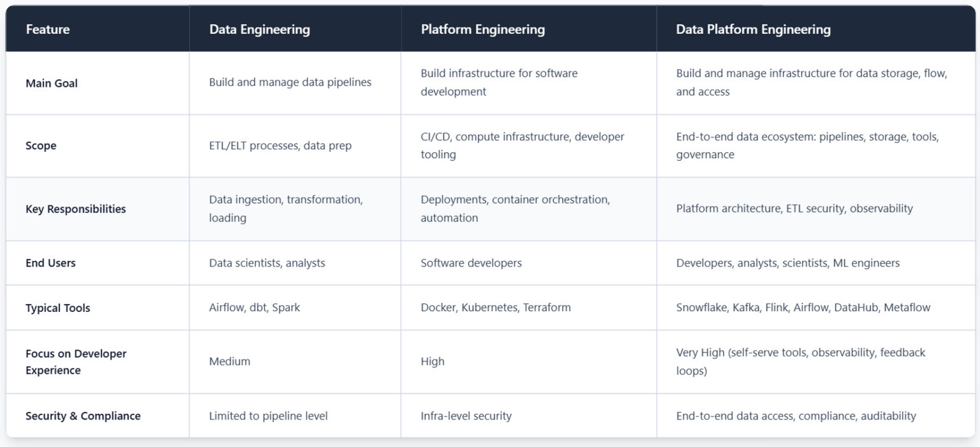This screenshot has width=980, height=447.
Task: Select the Platform Engineering column header
Action: pos(482,29)
